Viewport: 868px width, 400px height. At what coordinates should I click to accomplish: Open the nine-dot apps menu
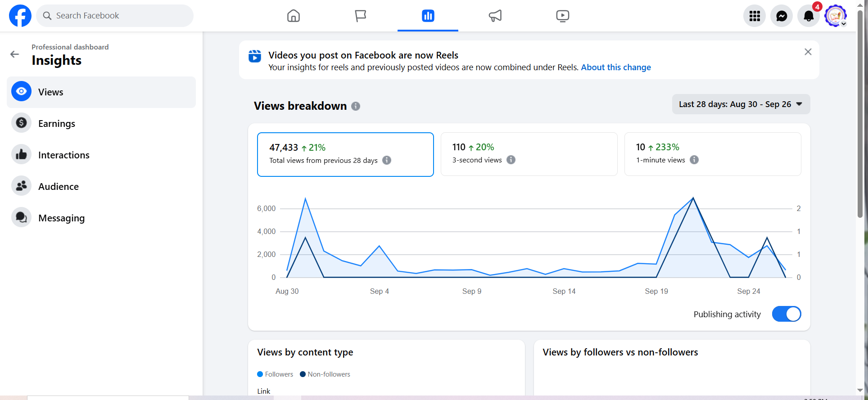[x=755, y=16]
